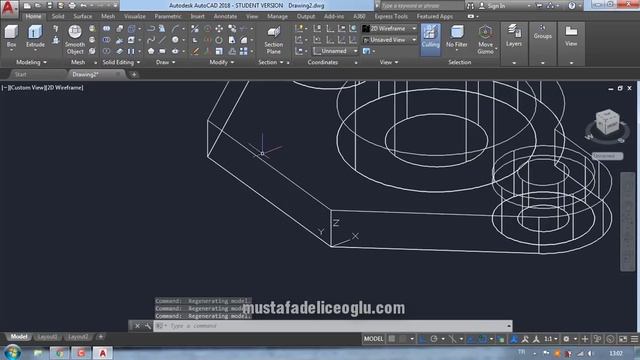Open Chrome from the taskbar
640x360 pixels.
coord(60,353)
